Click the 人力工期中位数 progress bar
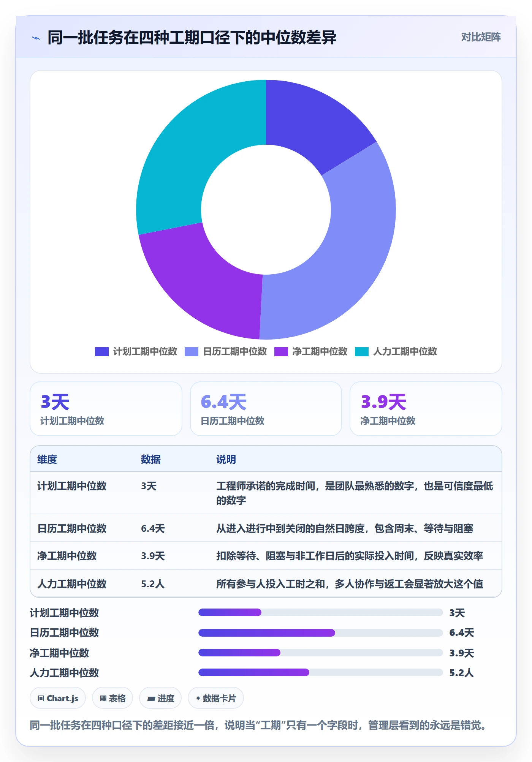Screen dimensions: 532x762 [320, 672]
